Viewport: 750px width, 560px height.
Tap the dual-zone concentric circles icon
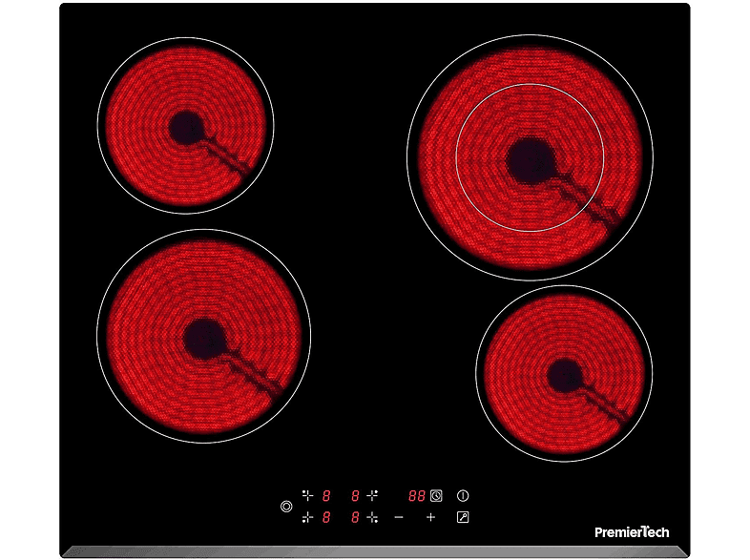point(286,507)
